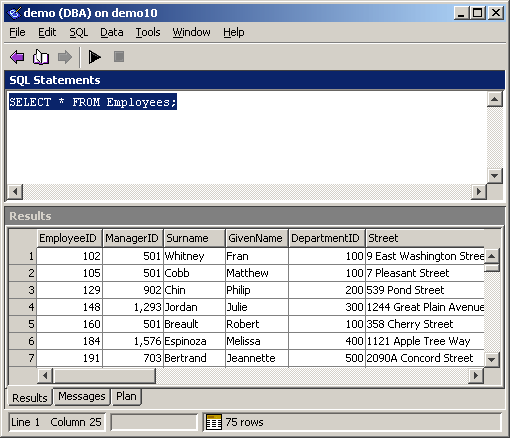Image resolution: width=510 pixels, height=438 pixels.
Task: Click the grey stop square icon
Action: coord(119,57)
